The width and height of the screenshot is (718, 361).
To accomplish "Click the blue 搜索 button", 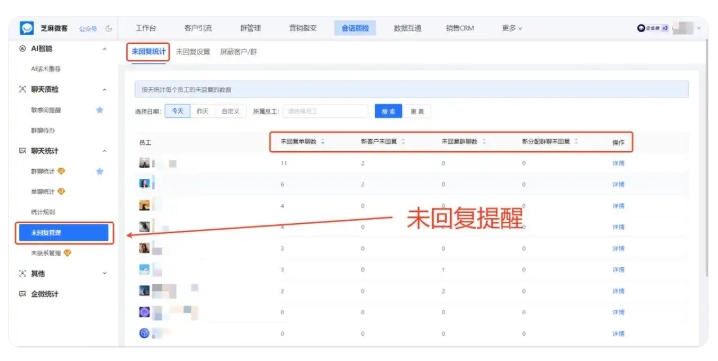I will click(x=388, y=111).
